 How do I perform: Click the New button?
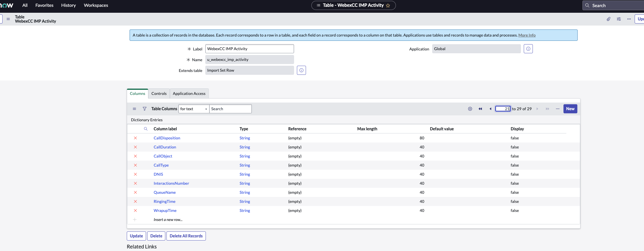click(570, 109)
